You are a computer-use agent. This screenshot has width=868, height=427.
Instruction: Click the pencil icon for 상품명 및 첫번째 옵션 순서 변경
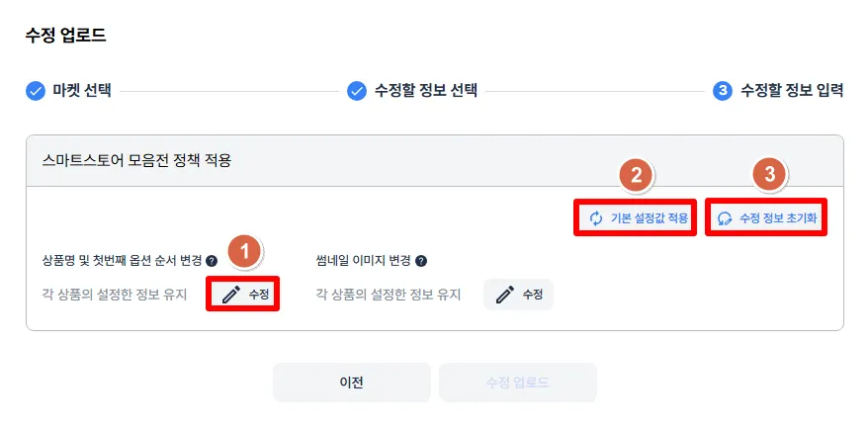[230, 295]
